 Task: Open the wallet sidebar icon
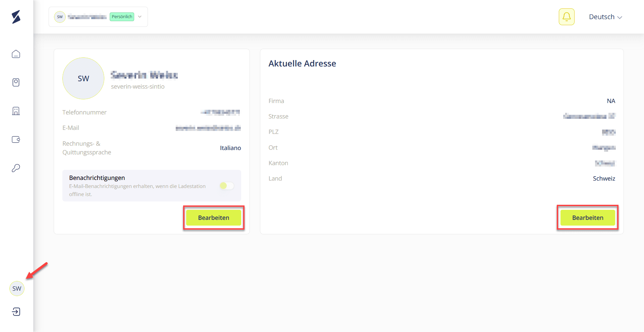[16, 139]
